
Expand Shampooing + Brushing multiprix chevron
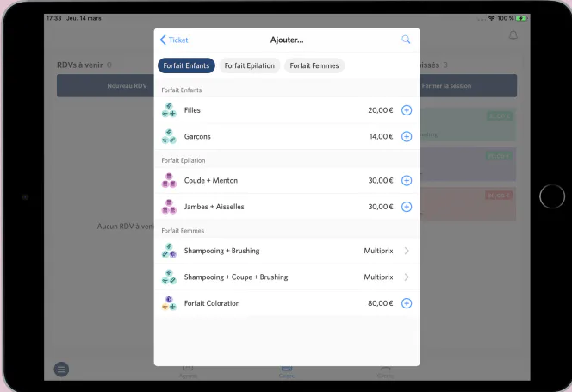coord(407,251)
